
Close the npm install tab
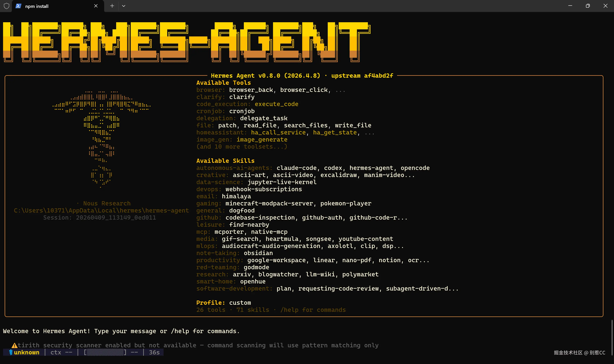tap(96, 6)
